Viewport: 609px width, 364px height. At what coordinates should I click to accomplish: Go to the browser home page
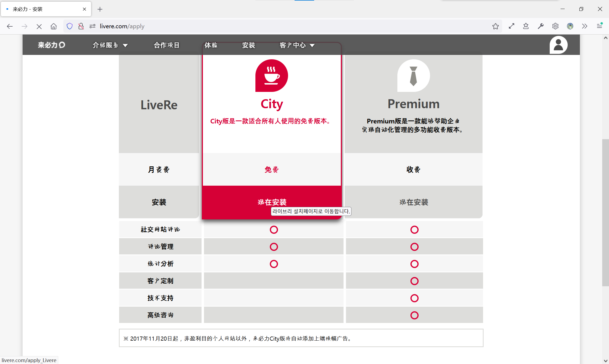[x=54, y=26]
